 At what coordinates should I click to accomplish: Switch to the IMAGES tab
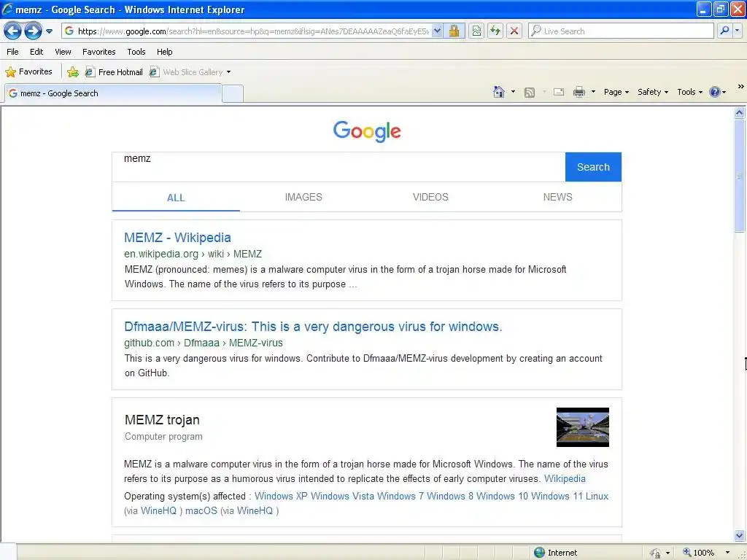[x=303, y=197]
